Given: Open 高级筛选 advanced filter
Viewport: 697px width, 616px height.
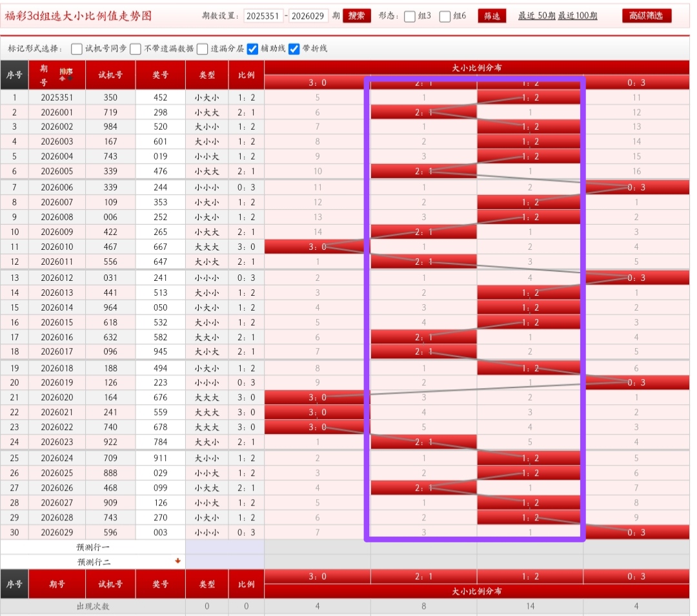Looking at the screenshot, I should pos(647,16).
